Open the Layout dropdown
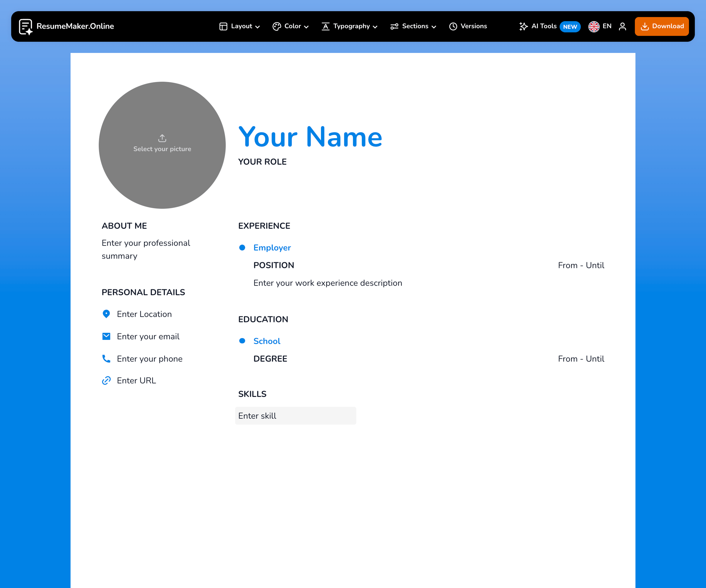706x588 pixels. (239, 26)
